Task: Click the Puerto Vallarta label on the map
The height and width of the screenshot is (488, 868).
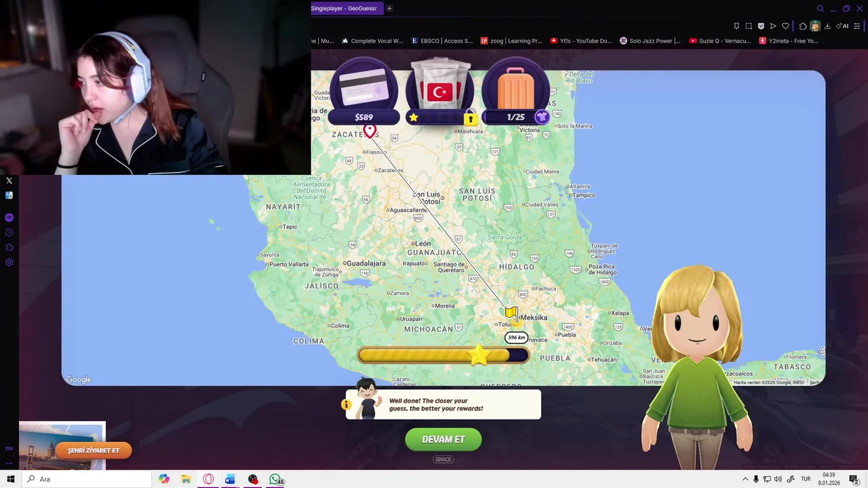Action: coord(289,264)
